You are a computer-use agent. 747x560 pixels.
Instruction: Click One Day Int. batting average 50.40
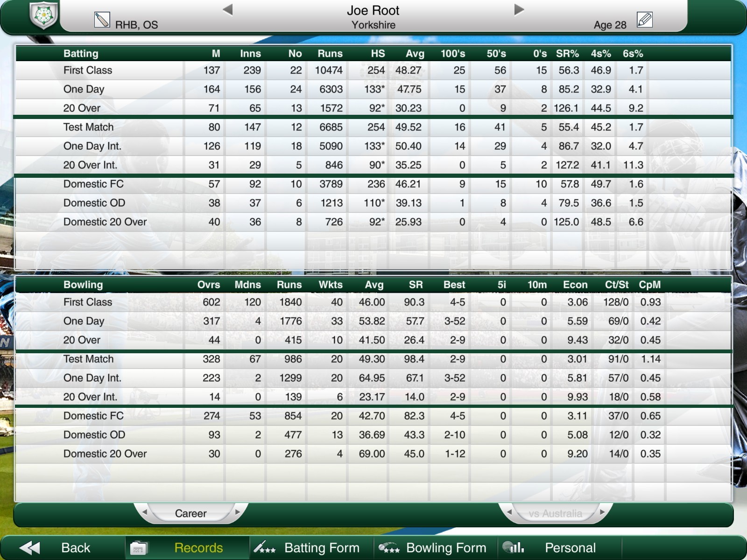(x=408, y=146)
